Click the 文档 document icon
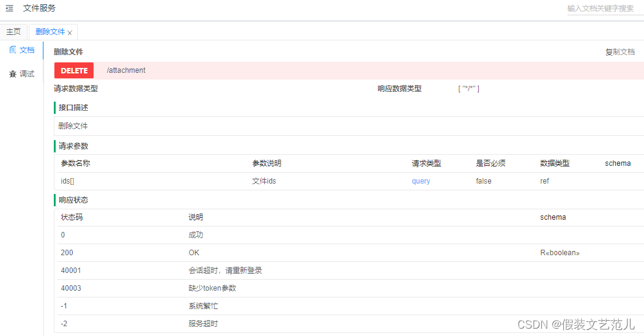 click(x=13, y=50)
